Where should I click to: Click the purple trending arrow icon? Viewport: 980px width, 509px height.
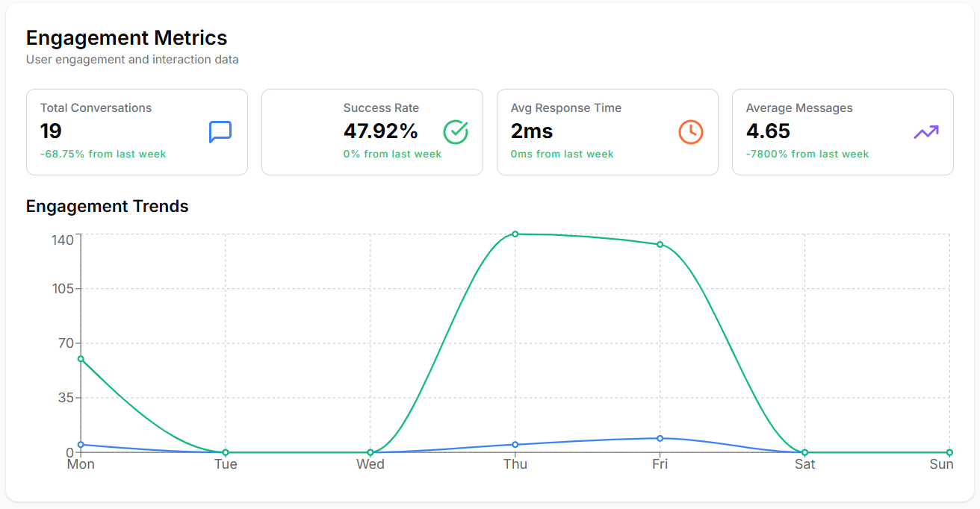tap(926, 132)
